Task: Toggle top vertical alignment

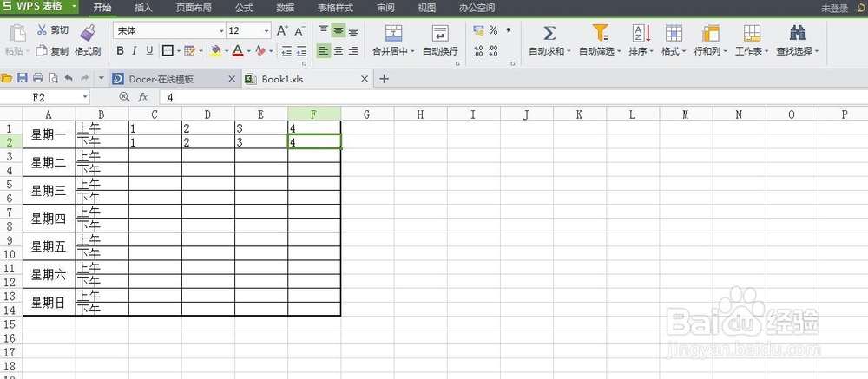Action: pos(324,31)
